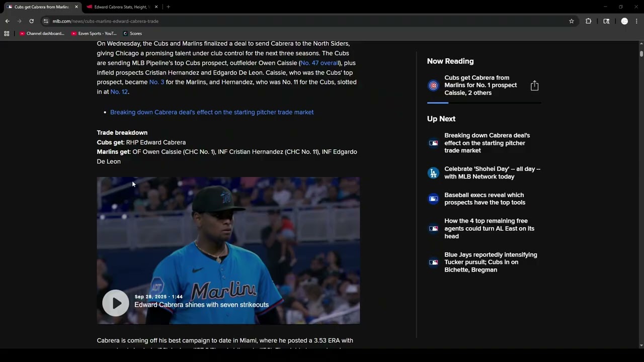
Task: Click the Cubs logo under Now Reading
Action: 433,85
